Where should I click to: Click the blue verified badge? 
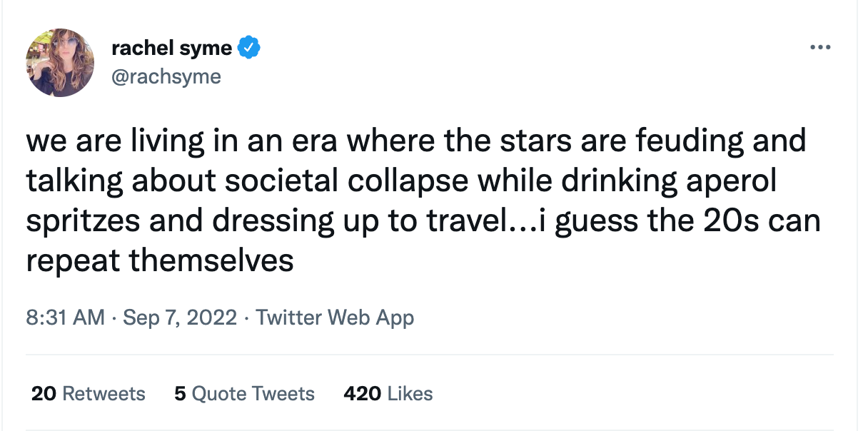[x=248, y=49]
